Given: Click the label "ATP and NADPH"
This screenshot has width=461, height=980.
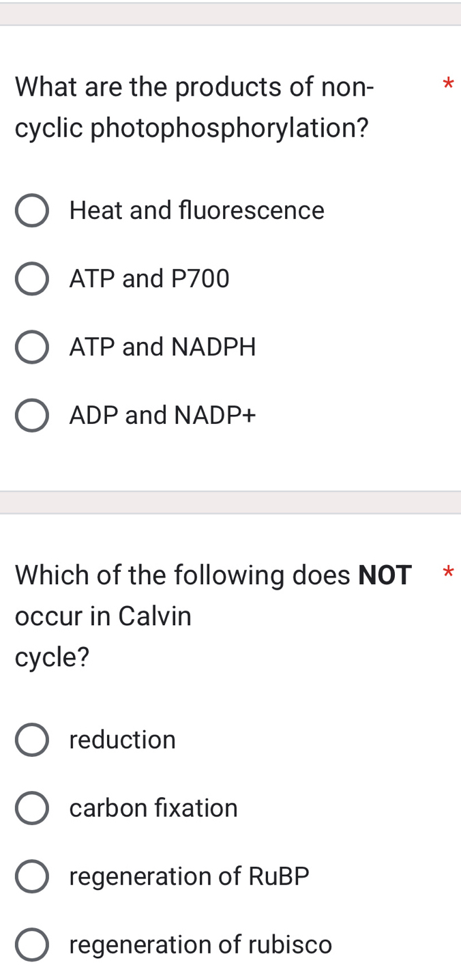Looking at the screenshot, I should click(162, 347).
